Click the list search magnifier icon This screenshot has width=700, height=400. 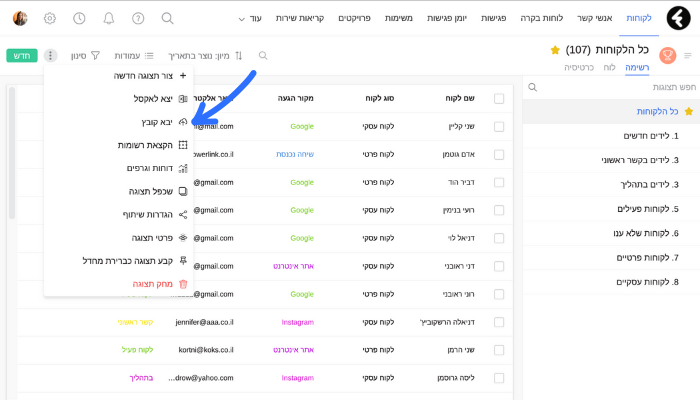[x=263, y=55]
